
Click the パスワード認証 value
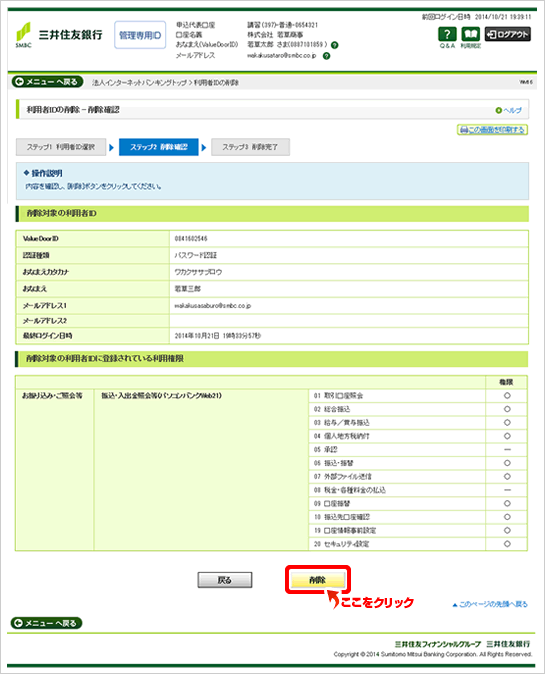click(x=196, y=255)
